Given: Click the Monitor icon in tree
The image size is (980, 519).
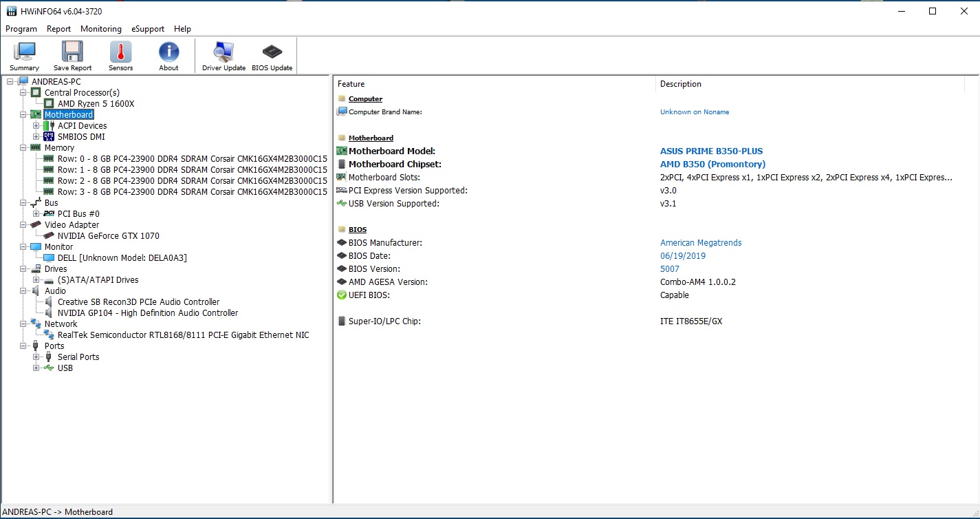Looking at the screenshot, I should click(x=36, y=246).
